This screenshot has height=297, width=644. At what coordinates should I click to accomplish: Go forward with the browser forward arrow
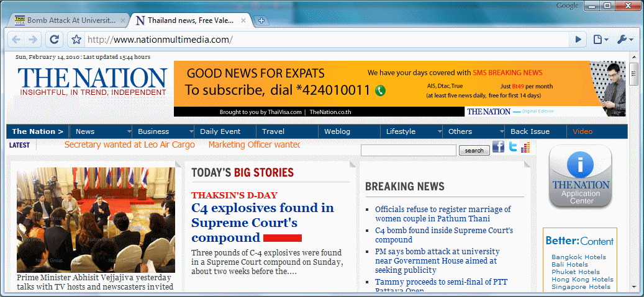[32, 40]
